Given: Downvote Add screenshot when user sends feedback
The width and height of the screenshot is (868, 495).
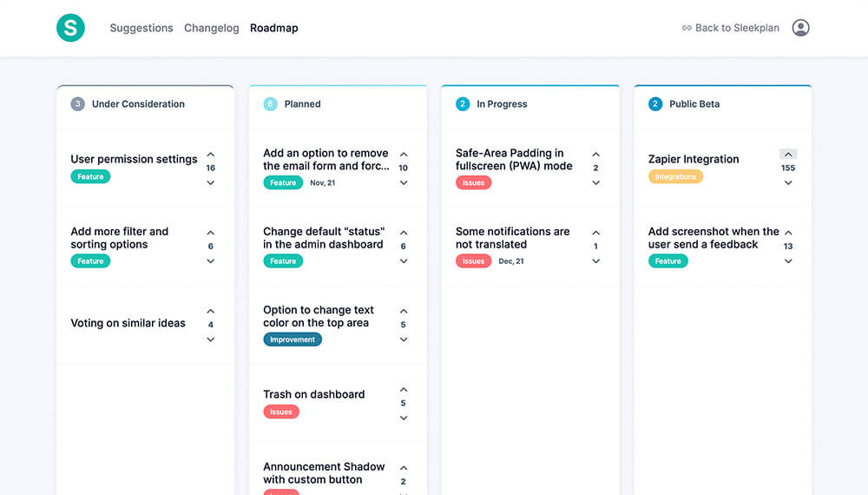Looking at the screenshot, I should (788, 261).
